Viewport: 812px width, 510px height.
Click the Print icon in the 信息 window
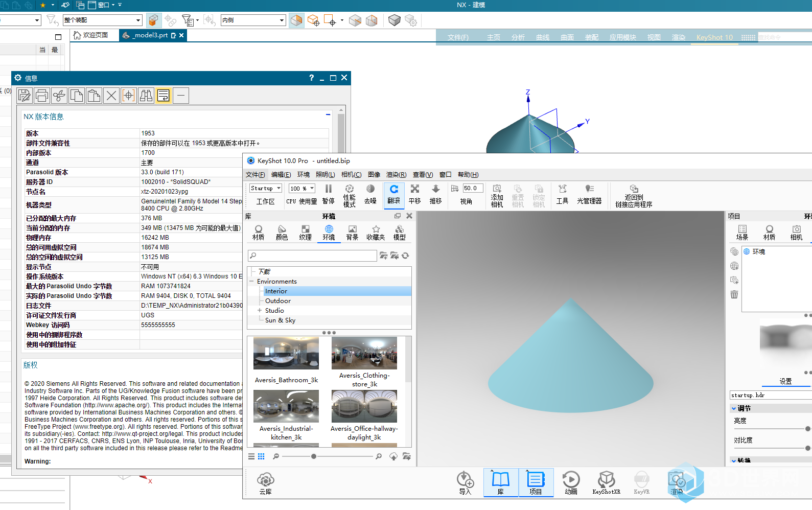coord(42,96)
